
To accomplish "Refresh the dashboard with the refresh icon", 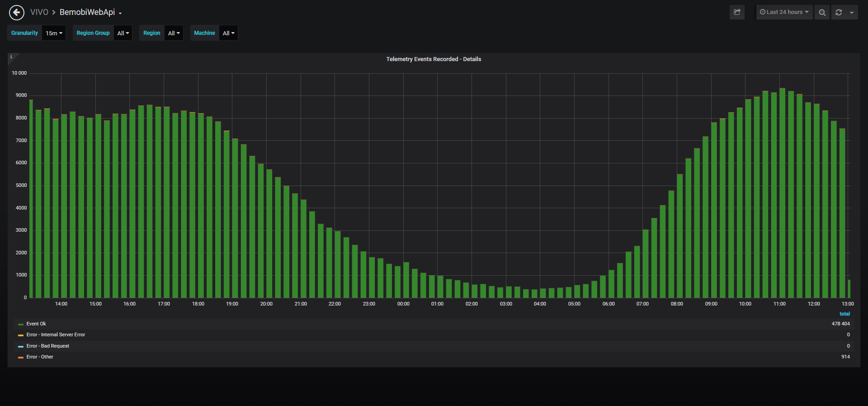I will pos(839,12).
